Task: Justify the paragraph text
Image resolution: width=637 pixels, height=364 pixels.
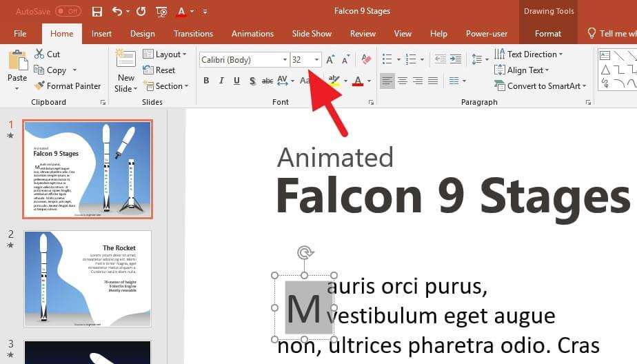Action: click(433, 81)
